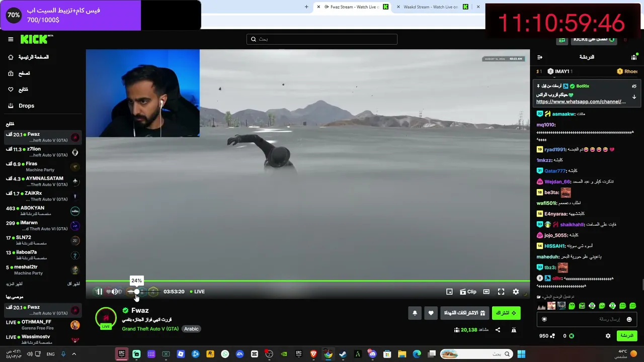Open z7lion channel in sidebar
Viewport: 644px width, 362px height.
point(43,152)
